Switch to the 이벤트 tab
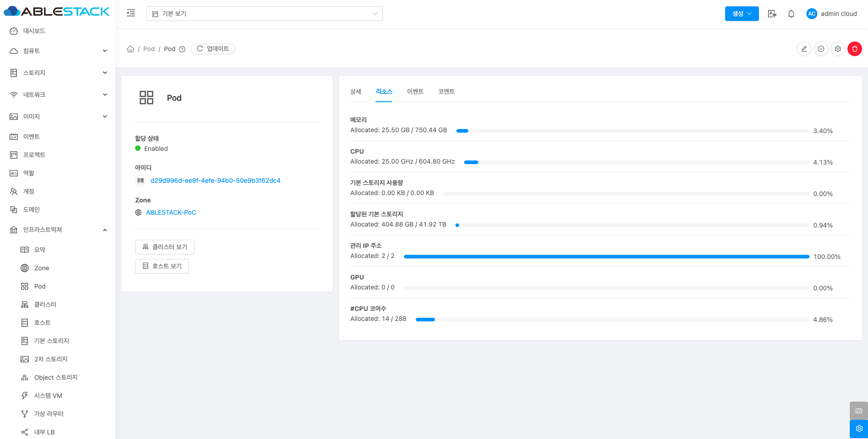This screenshot has width=868, height=439. (x=415, y=92)
